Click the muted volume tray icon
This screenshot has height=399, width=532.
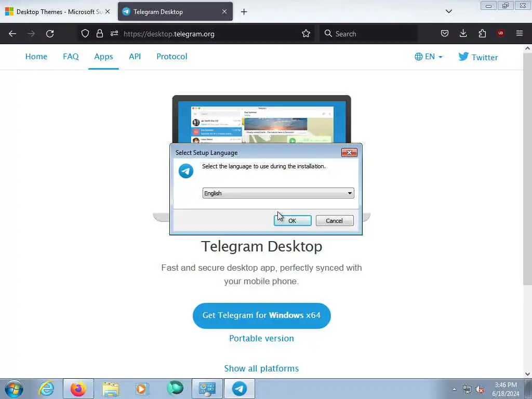480,390
